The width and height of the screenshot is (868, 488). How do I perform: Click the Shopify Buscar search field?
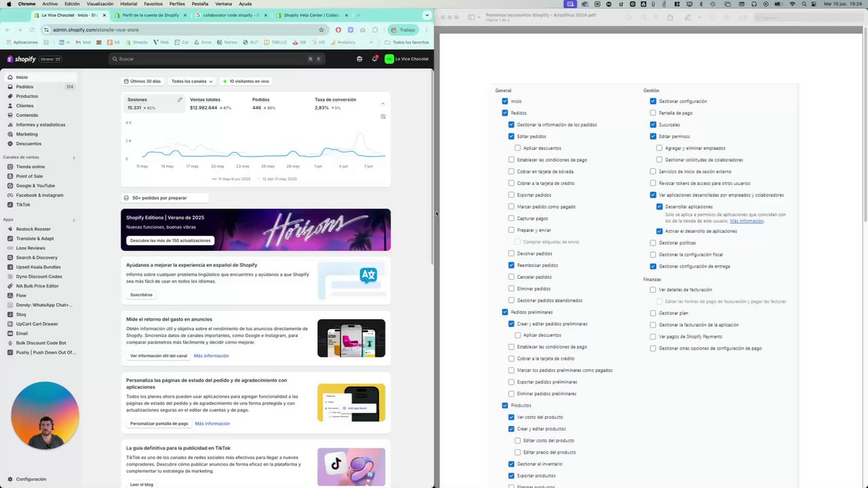click(217, 59)
